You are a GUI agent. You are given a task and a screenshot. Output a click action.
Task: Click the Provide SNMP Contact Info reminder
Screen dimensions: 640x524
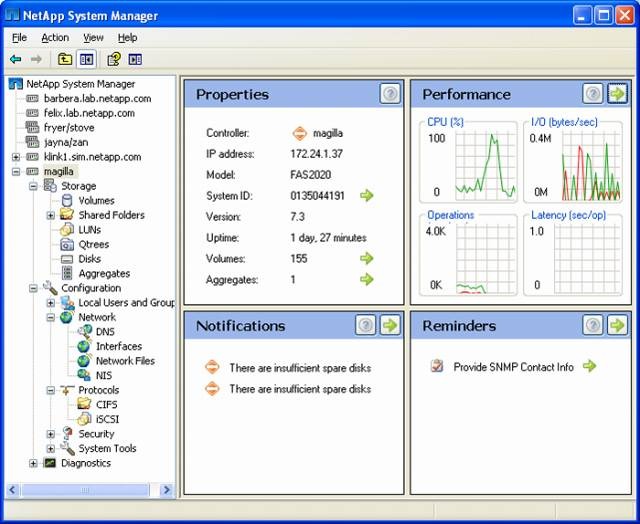pos(513,367)
